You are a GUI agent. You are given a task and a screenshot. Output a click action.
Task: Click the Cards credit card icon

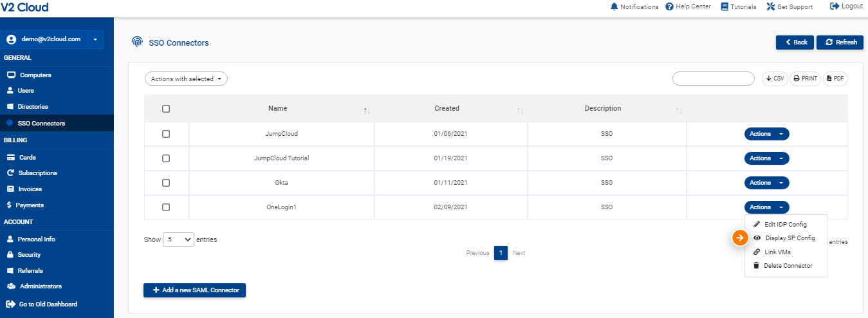pos(10,157)
